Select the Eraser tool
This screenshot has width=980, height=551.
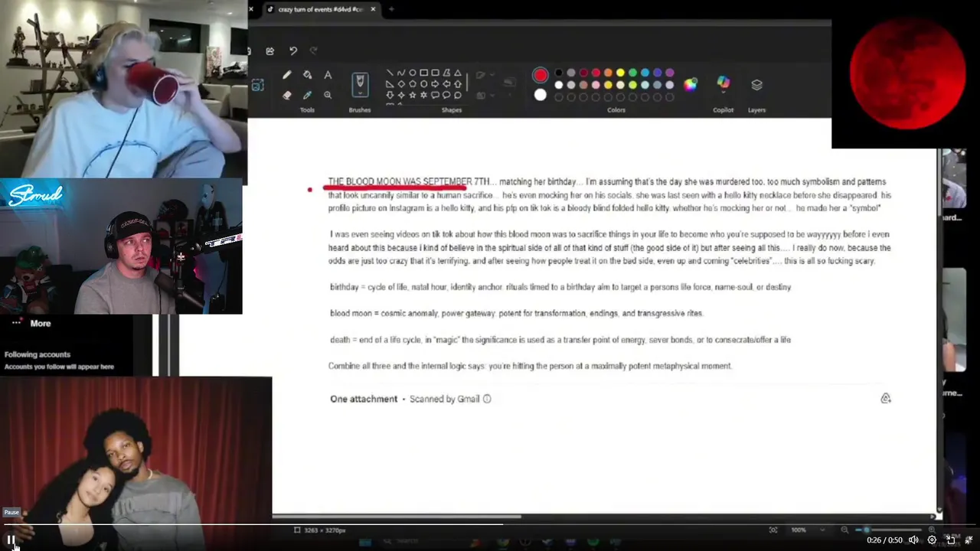pos(286,95)
